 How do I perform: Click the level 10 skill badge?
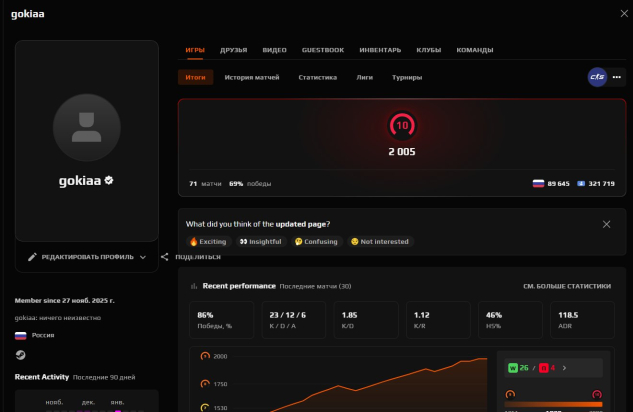coord(402,126)
